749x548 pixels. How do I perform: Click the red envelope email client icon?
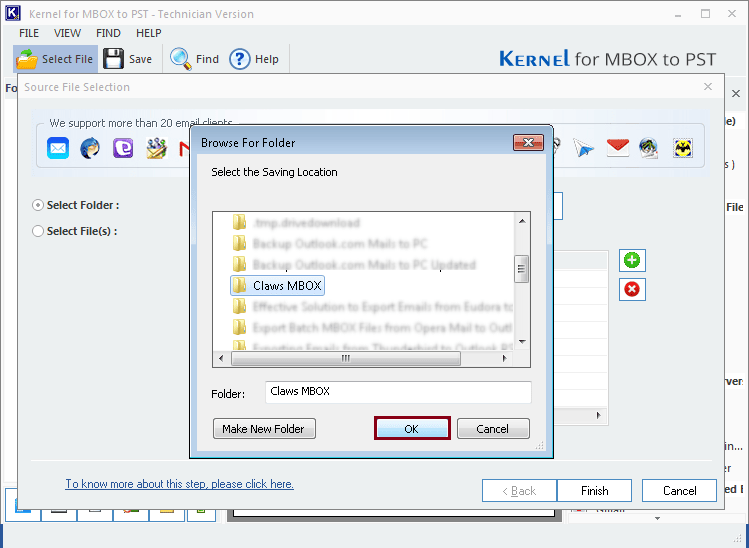click(x=617, y=149)
